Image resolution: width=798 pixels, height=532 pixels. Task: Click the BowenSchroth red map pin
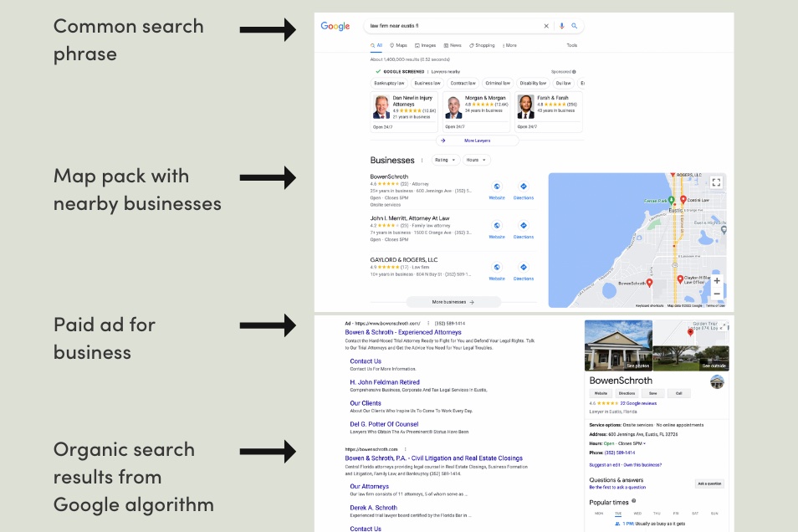coord(649,284)
